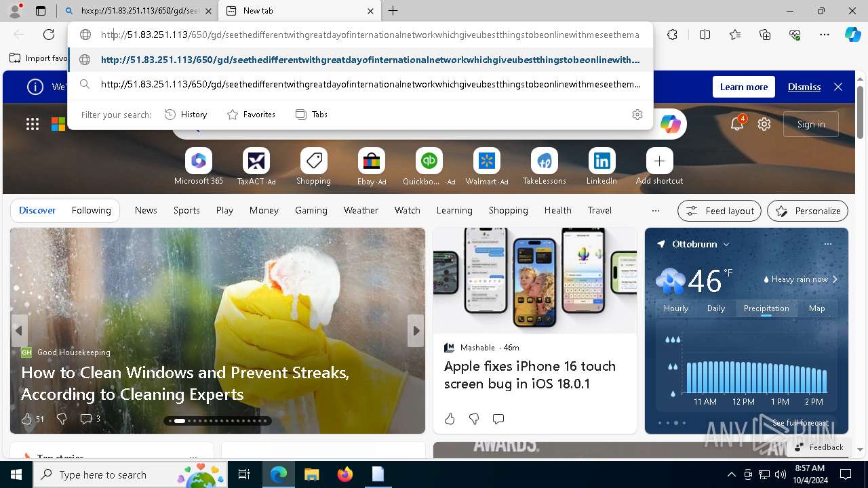Switch weather card to Map

tap(816, 308)
